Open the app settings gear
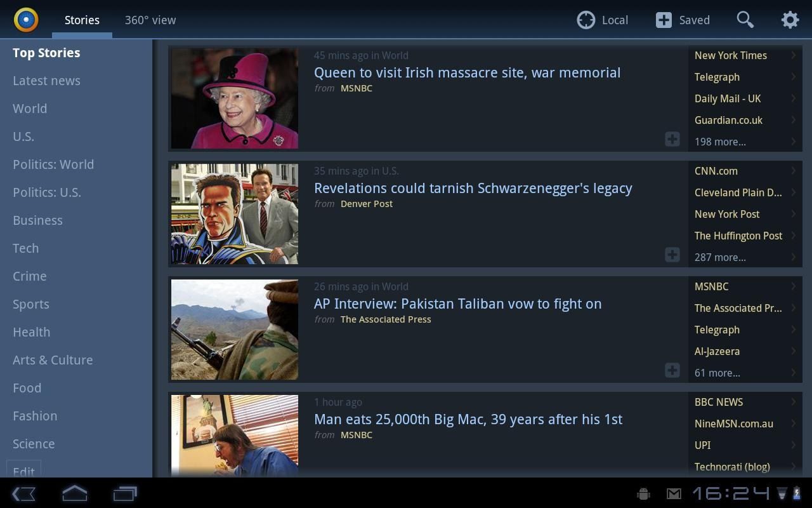 [790, 20]
